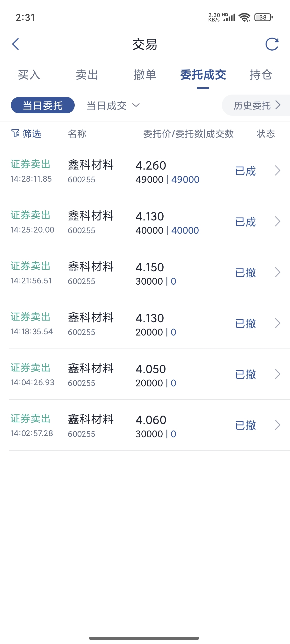Tap 已撤 status on the 4.050 order

point(246,374)
